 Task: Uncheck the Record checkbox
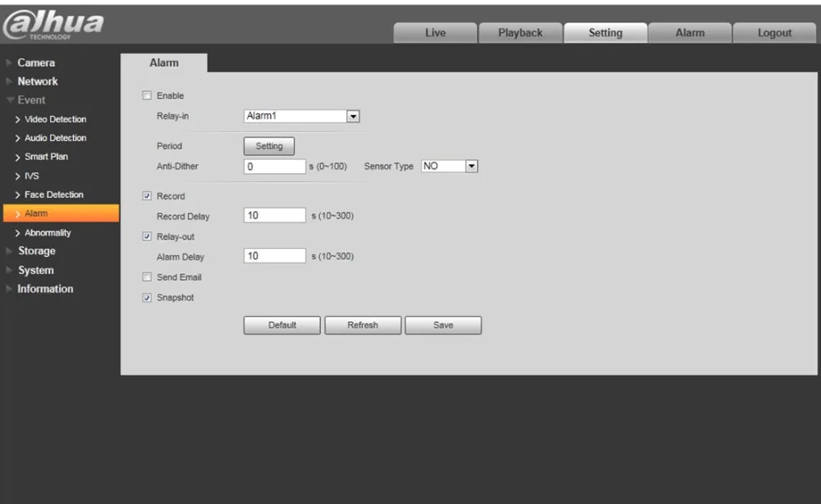click(147, 195)
